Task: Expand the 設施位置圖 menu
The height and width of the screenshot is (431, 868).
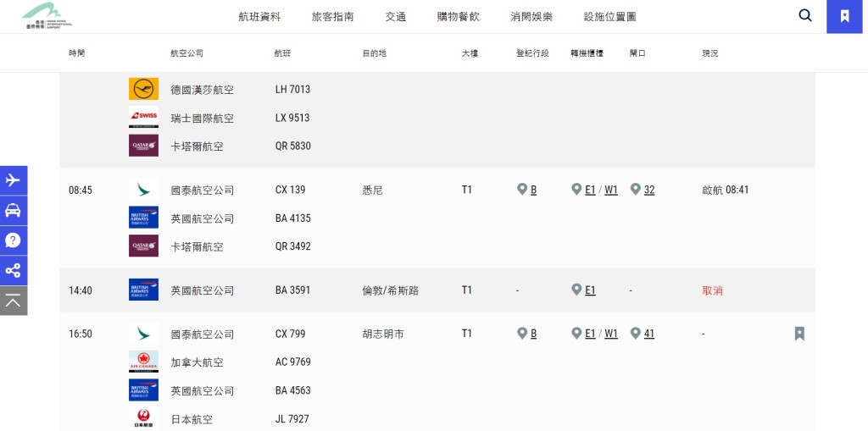Action: tap(610, 17)
